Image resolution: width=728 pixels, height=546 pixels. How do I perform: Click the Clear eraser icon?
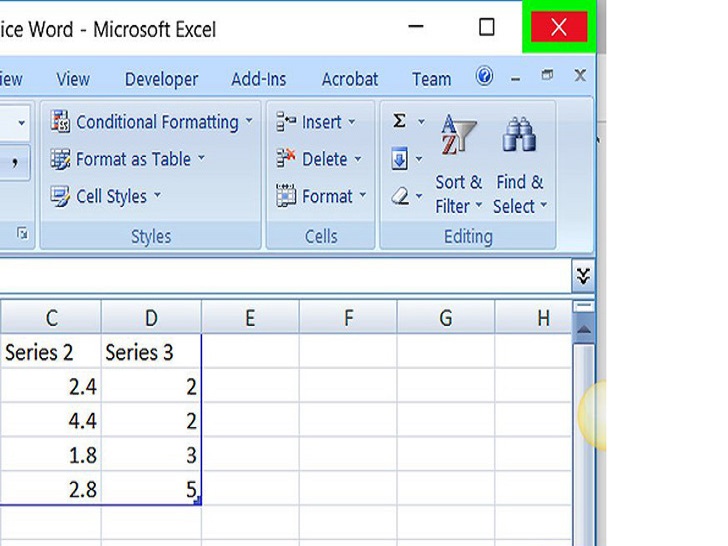point(400,197)
